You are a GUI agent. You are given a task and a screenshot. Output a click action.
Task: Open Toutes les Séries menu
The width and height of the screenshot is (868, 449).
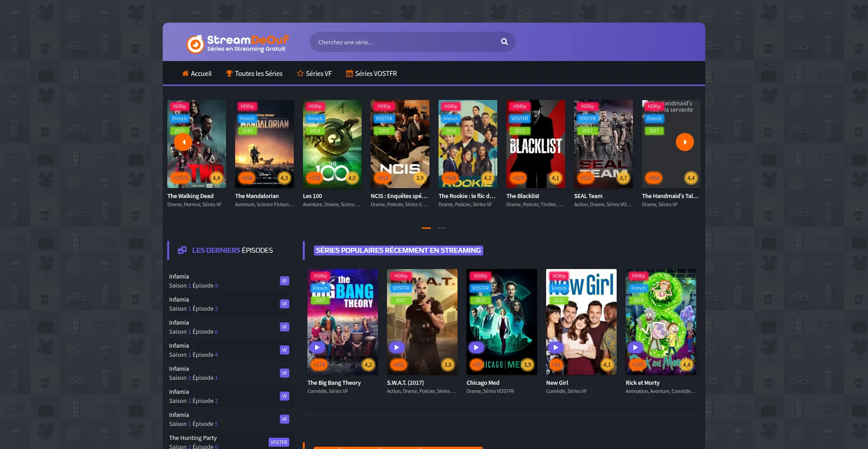[254, 73]
